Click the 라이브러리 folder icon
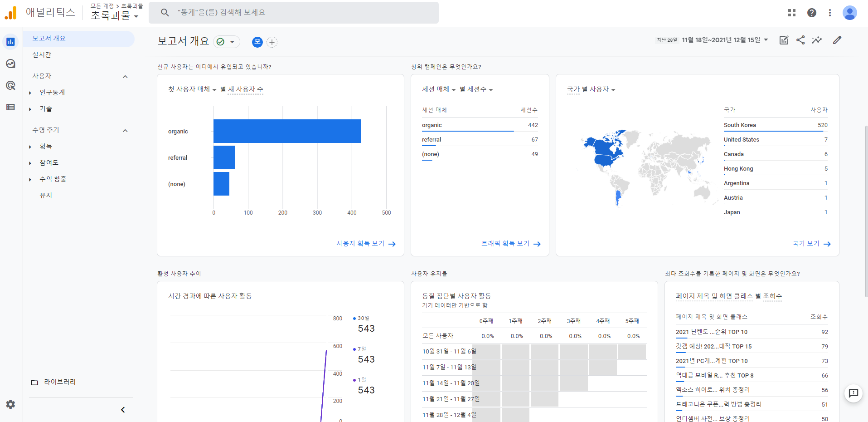The image size is (868, 422). 34,382
